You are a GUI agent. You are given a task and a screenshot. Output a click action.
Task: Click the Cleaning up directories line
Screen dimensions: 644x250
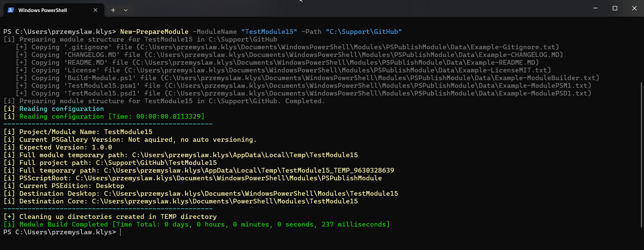click(x=110, y=216)
